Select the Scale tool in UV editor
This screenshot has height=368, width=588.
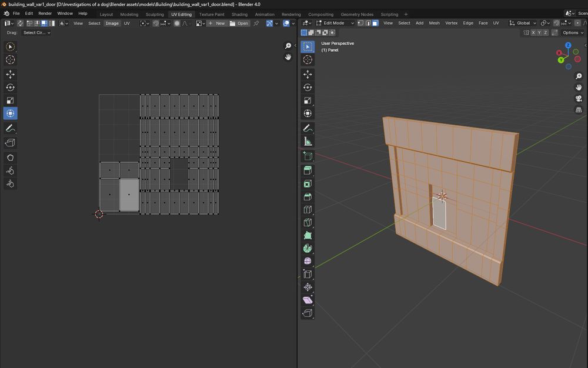click(x=10, y=101)
